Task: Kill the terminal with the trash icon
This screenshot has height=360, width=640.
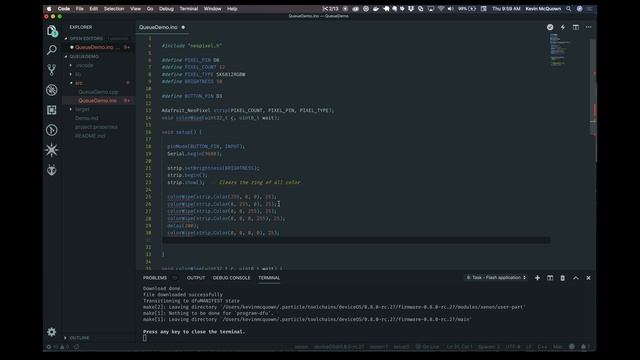Action: [562, 278]
